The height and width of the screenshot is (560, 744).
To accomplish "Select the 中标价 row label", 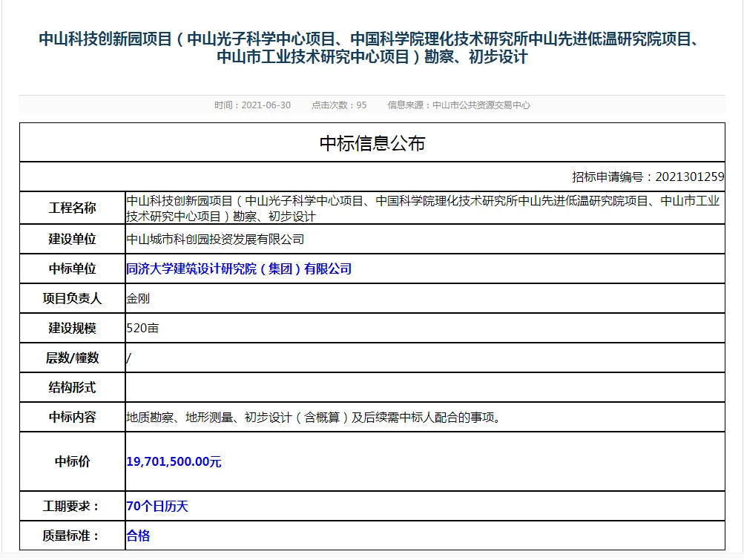I will pyautogui.click(x=71, y=461).
